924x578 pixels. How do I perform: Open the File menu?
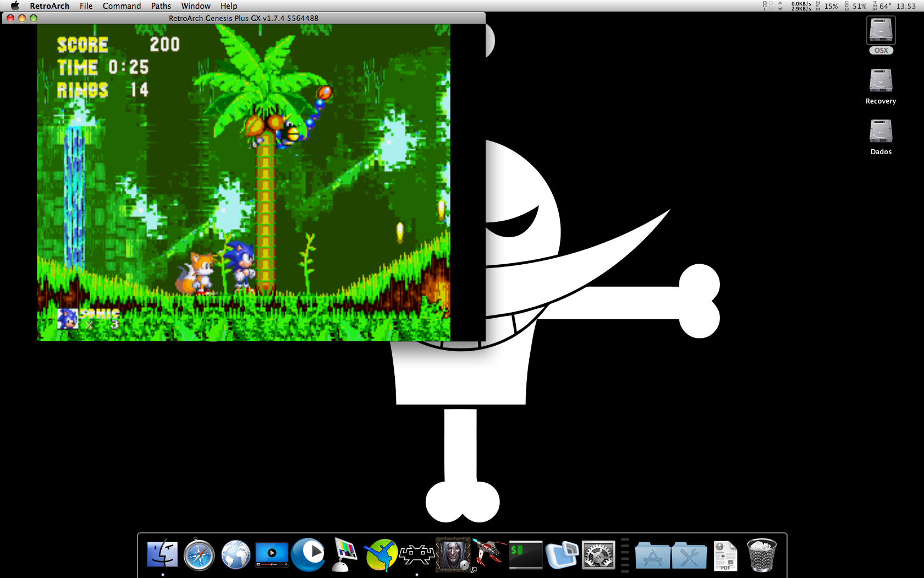click(86, 6)
